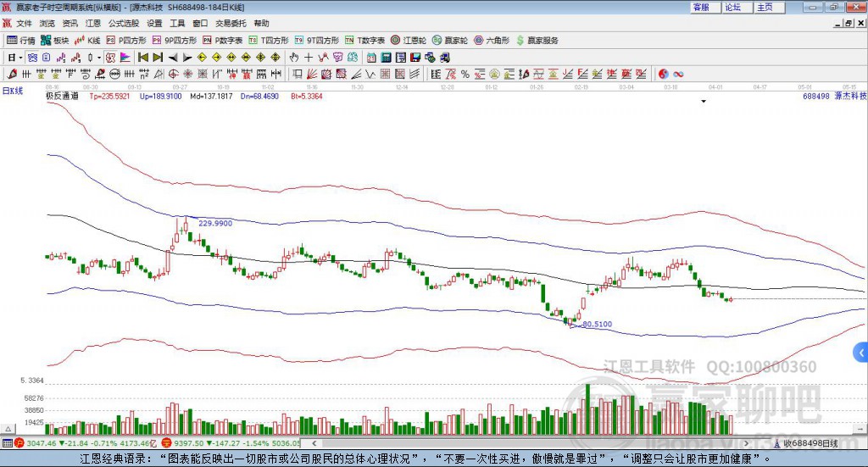The width and height of the screenshot is (868, 467).
Task: Open the 浏览 menu
Action: point(47,23)
